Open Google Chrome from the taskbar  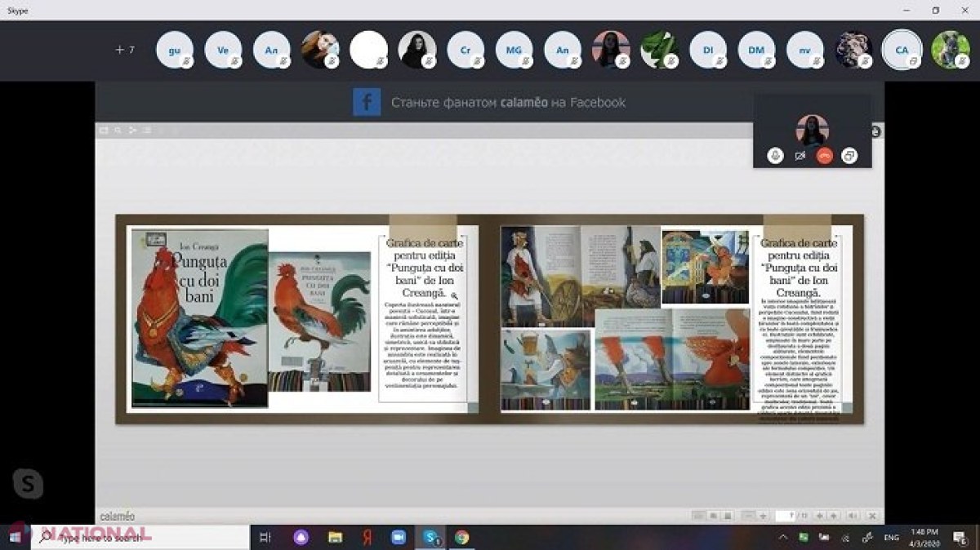pyautogui.click(x=461, y=537)
